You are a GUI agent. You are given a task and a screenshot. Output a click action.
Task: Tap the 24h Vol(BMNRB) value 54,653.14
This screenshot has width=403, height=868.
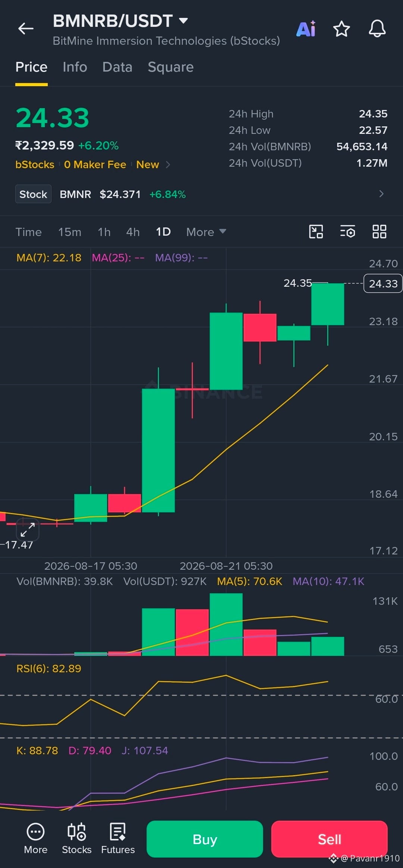[x=362, y=147]
